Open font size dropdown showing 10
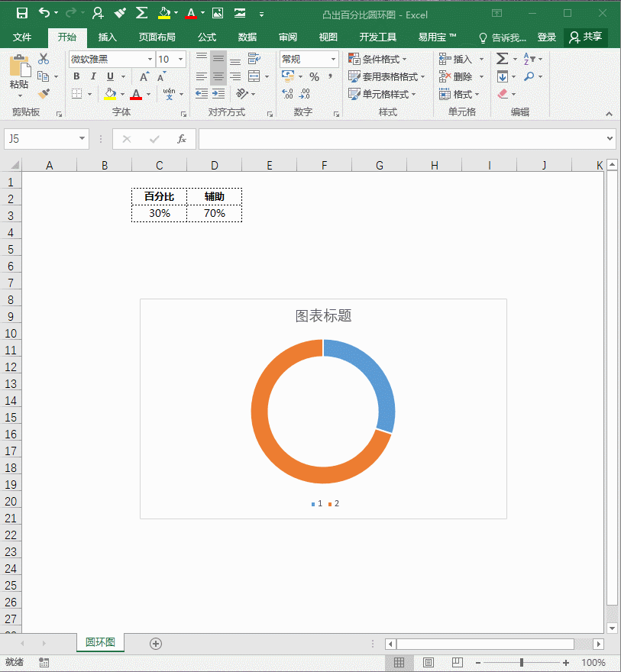621x672 pixels. coord(181,59)
